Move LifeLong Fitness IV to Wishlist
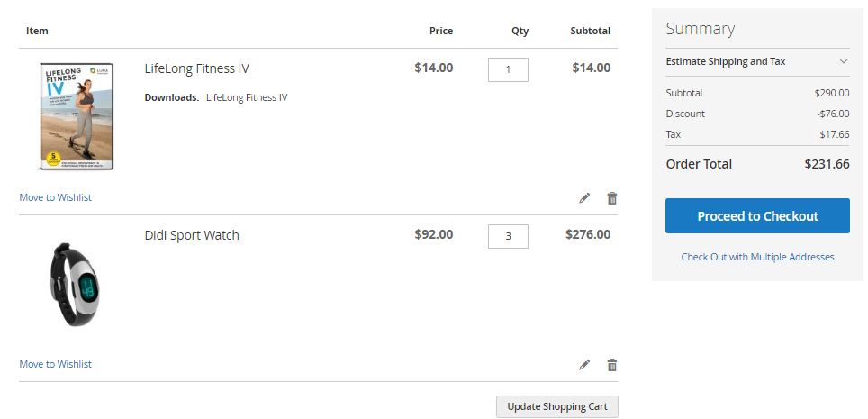The image size is (868, 419). (x=56, y=197)
